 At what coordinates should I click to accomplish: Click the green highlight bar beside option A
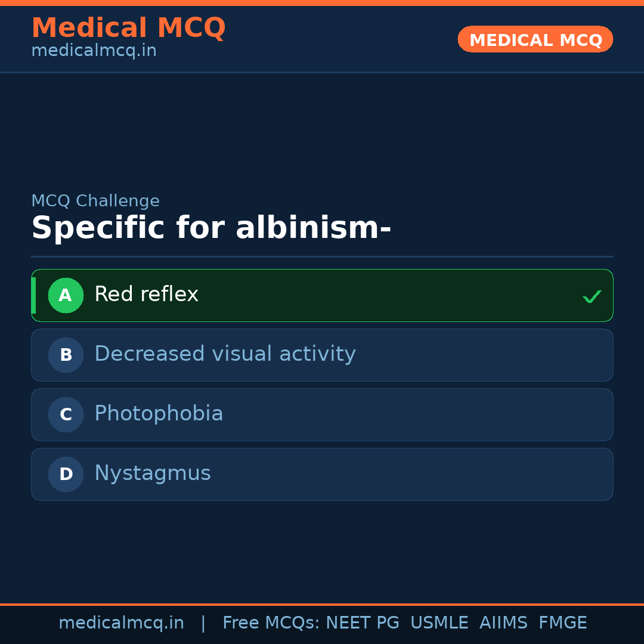33,295
